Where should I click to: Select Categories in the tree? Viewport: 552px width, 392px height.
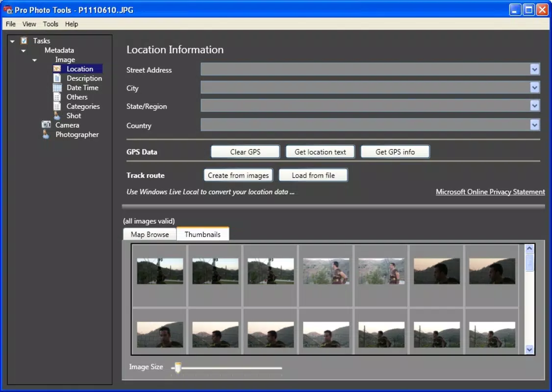[83, 106]
